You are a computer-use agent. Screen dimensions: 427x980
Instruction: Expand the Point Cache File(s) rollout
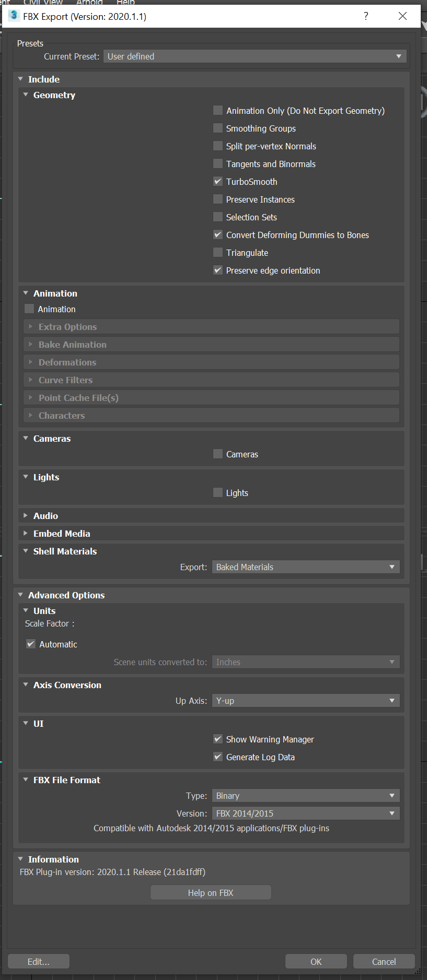pos(211,398)
